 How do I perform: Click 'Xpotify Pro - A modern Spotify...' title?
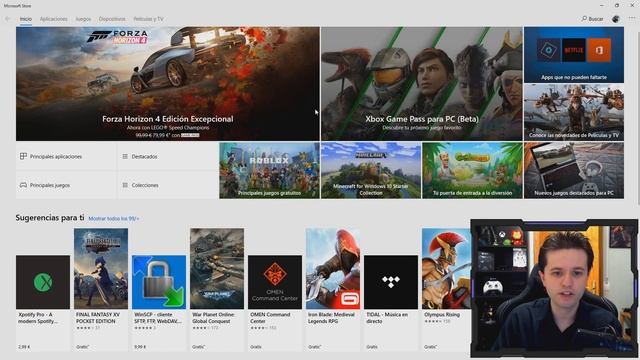(x=38, y=318)
